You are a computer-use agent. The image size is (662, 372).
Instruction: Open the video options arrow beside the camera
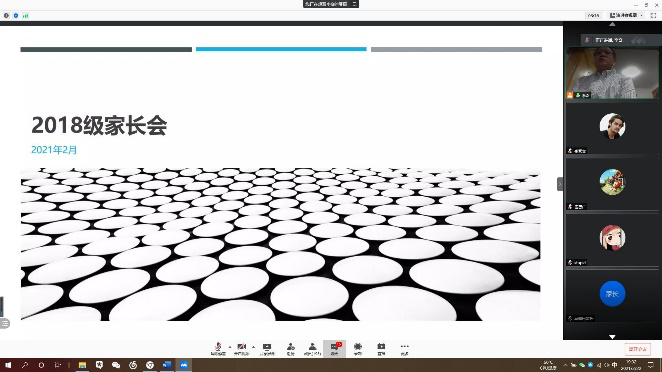(x=253, y=347)
